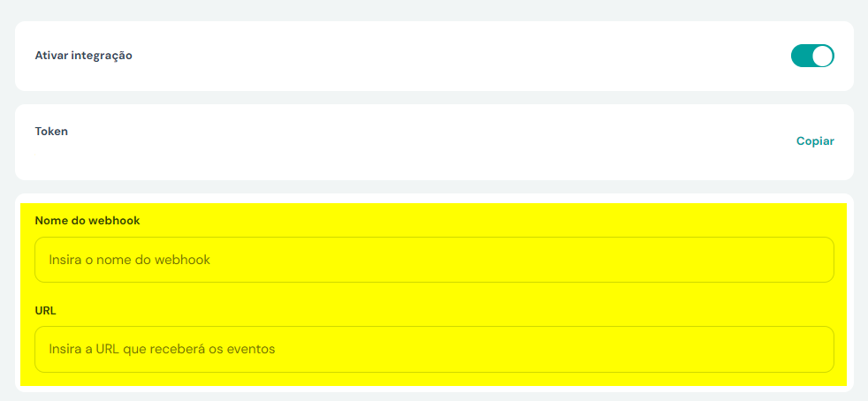Click the 'Nome do webhook' field label
This screenshot has height=401, width=868.
88,221
